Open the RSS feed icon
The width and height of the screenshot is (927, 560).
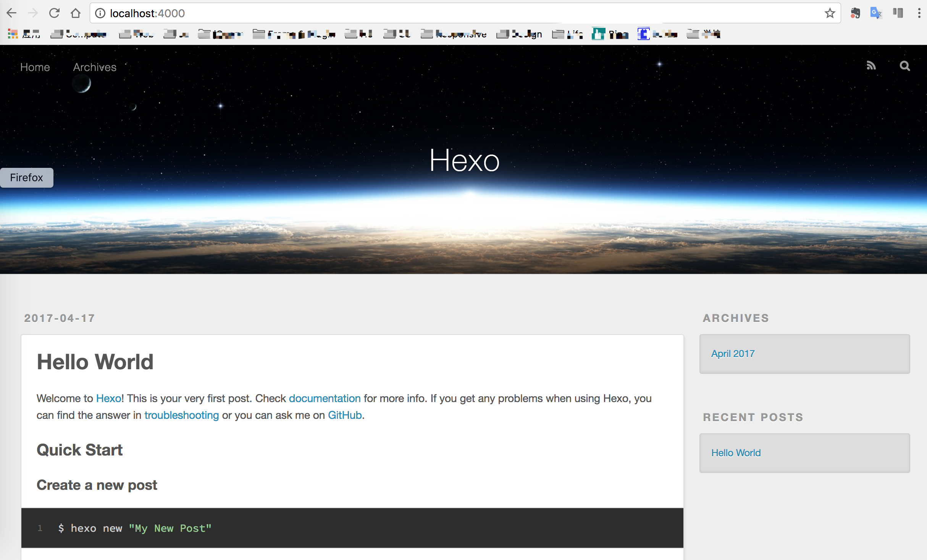(871, 66)
